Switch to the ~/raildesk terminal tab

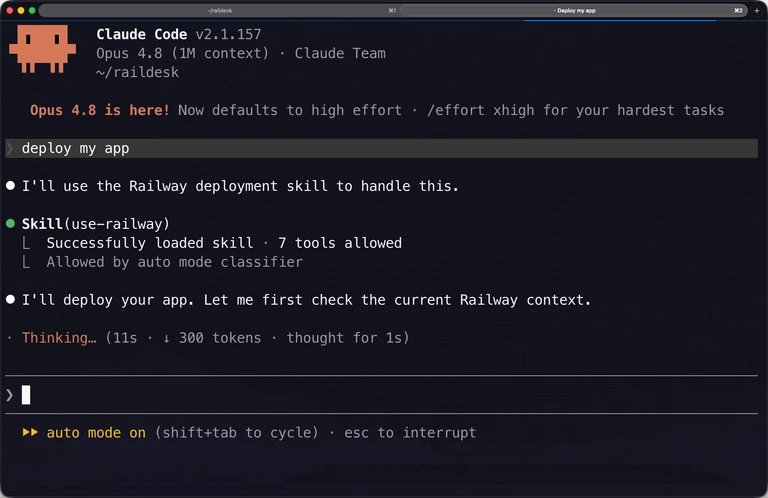(219, 10)
